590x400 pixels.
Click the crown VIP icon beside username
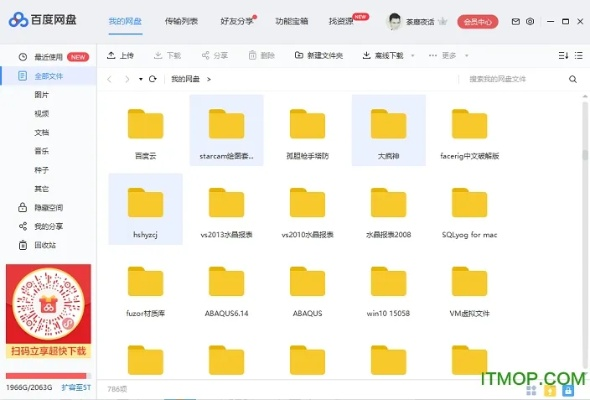pos(442,21)
